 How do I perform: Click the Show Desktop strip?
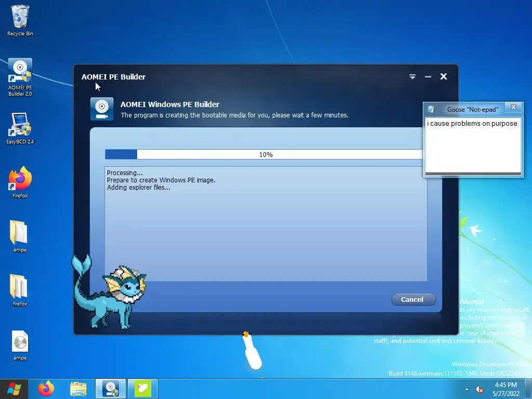click(x=528, y=389)
